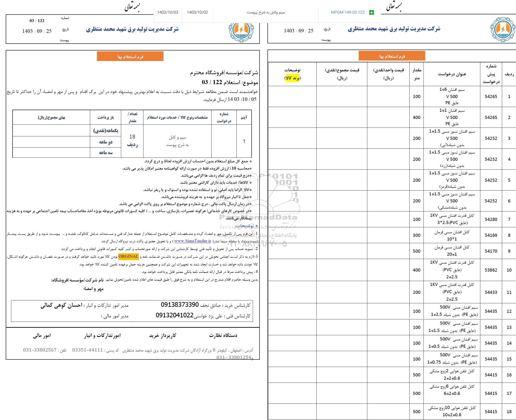Click item 'کابل تلفن هوایی 6زوج مشکی'
The height and width of the screenshot is (420, 516).
pos(452,387)
